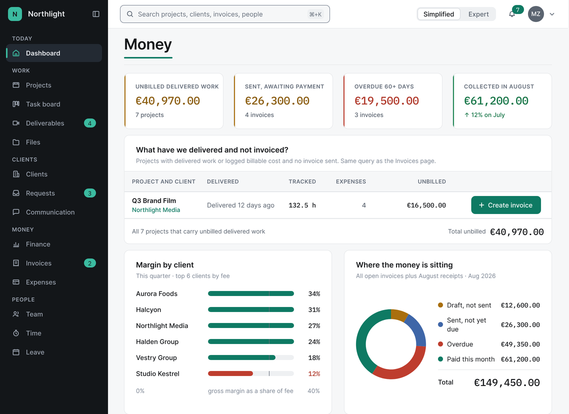Switch to Expert view mode
Viewport: 569px width, 414px height.
[478, 14]
